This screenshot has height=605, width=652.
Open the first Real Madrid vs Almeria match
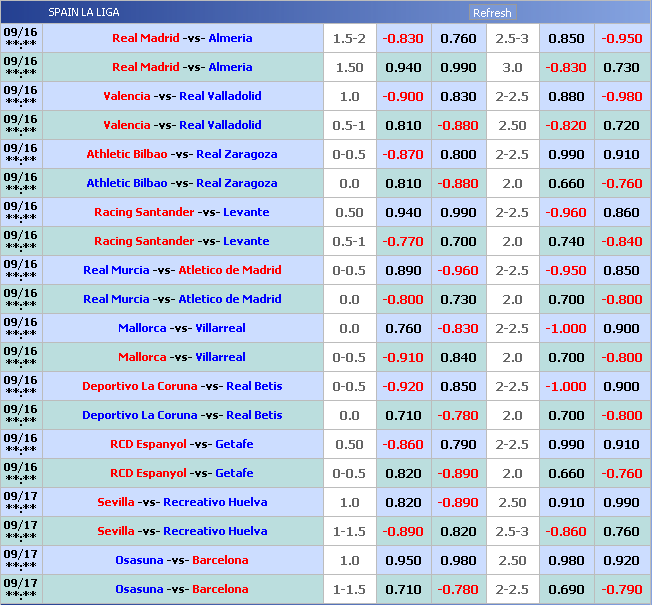(182, 38)
